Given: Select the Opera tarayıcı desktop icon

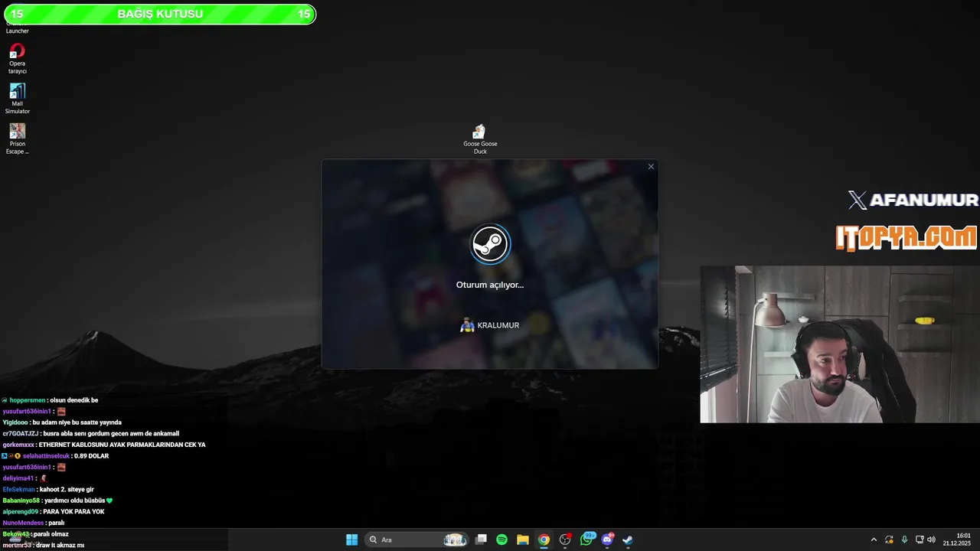Looking at the screenshot, I should click(18, 59).
